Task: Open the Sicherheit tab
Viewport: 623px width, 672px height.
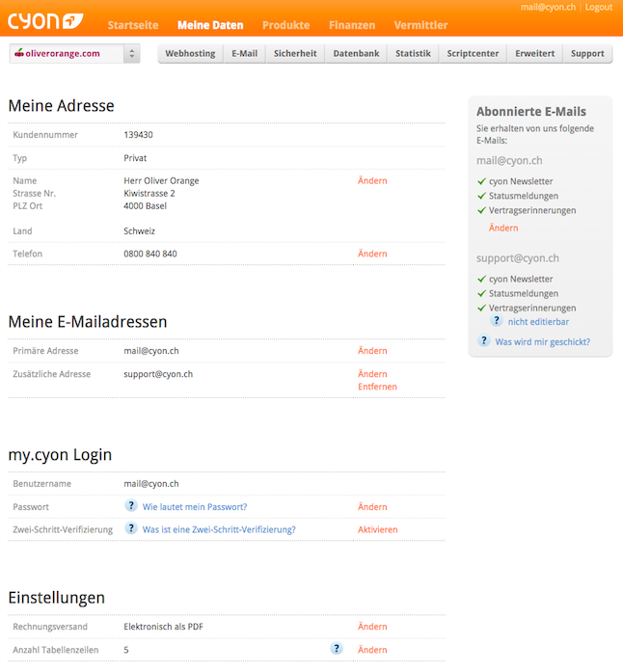Action: click(295, 54)
